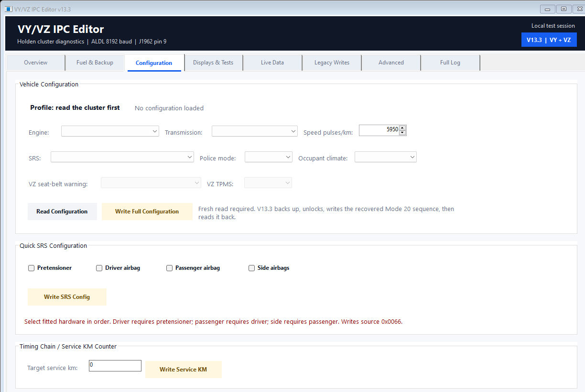The width and height of the screenshot is (585, 392).
Task: Open the Legacy Writes tab
Action: click(332, 63)
